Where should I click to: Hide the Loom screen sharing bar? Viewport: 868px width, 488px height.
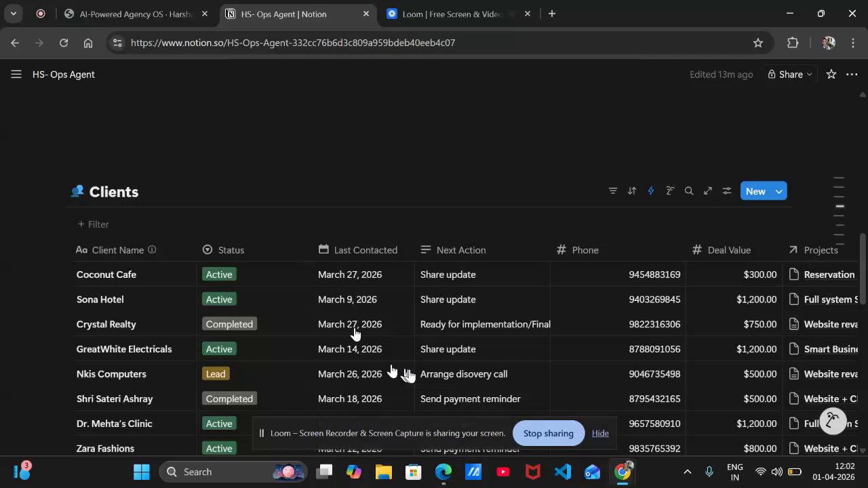click(600, 433)
